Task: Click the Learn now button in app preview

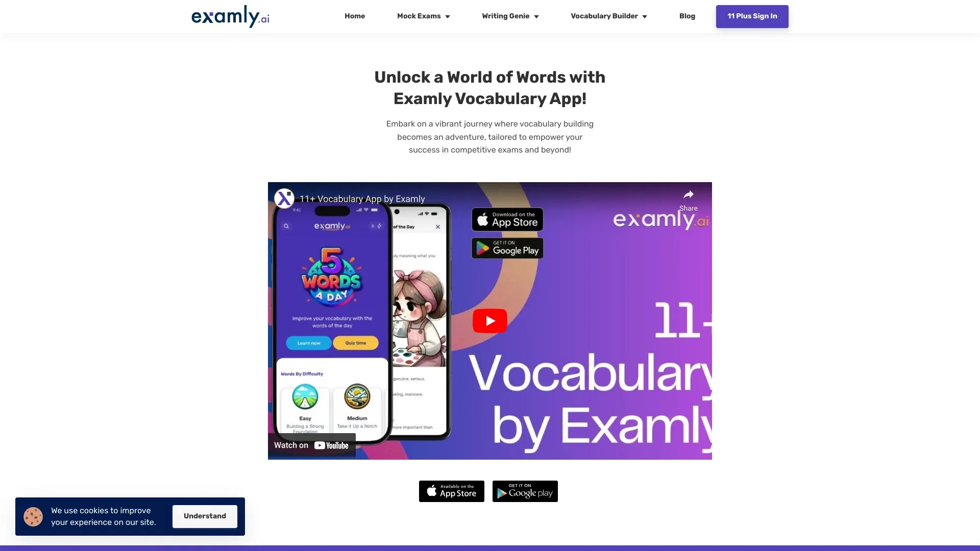Action: 308,343
